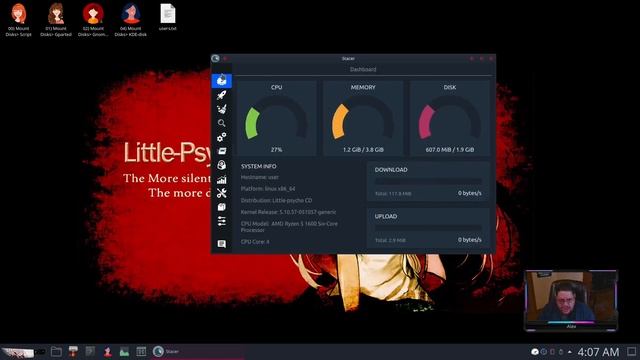This screenshot has height=360, width=640.
Task: Open Feedback icon at sidebar bottom
Action: click(x=222, y=244)
